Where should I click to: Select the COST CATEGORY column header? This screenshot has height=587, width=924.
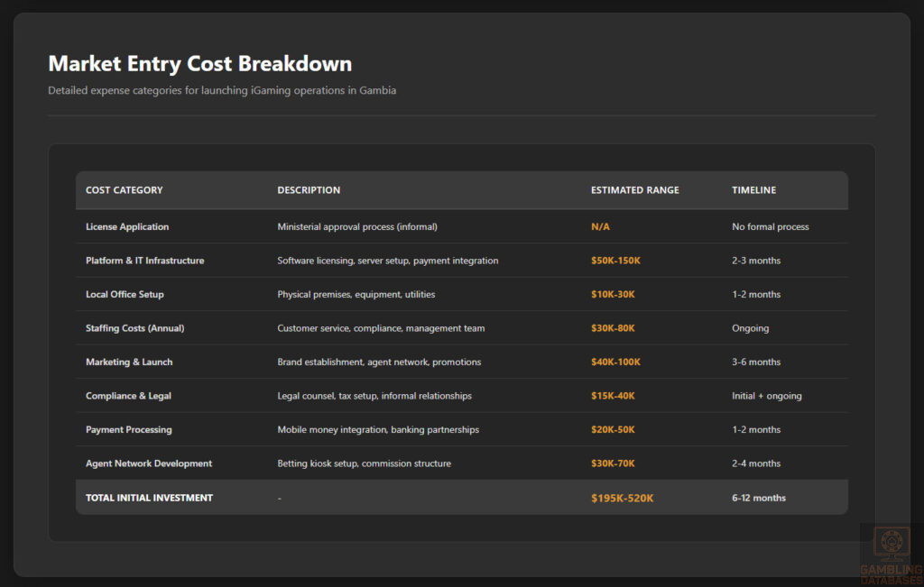[x=123, y=190]
